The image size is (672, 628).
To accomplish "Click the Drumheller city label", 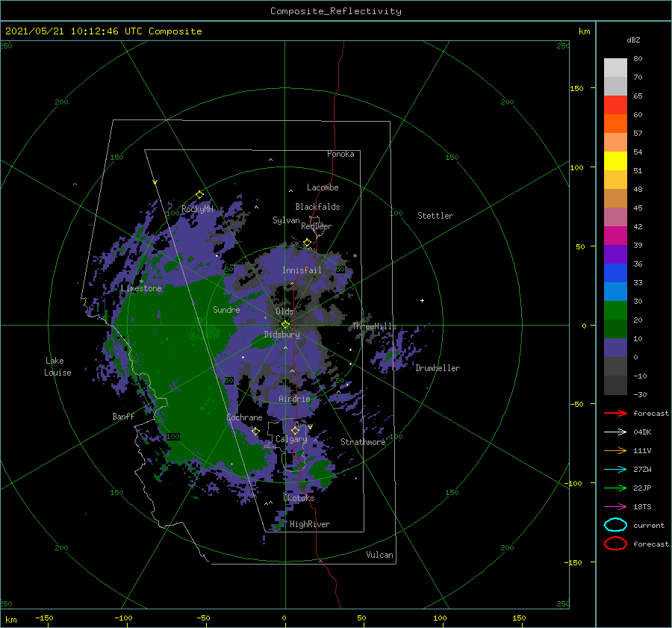I will point(438,368).
